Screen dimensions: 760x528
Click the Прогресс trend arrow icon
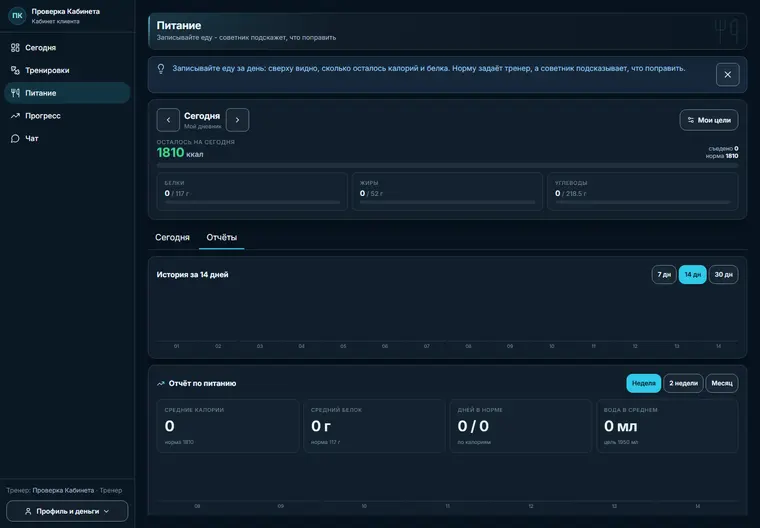click(16, 115)
